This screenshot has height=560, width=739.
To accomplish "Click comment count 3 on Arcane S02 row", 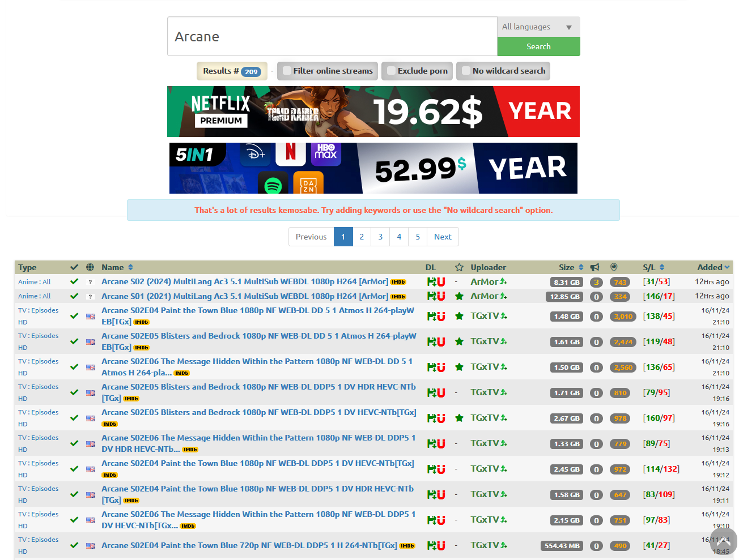I will coord(596,282).
